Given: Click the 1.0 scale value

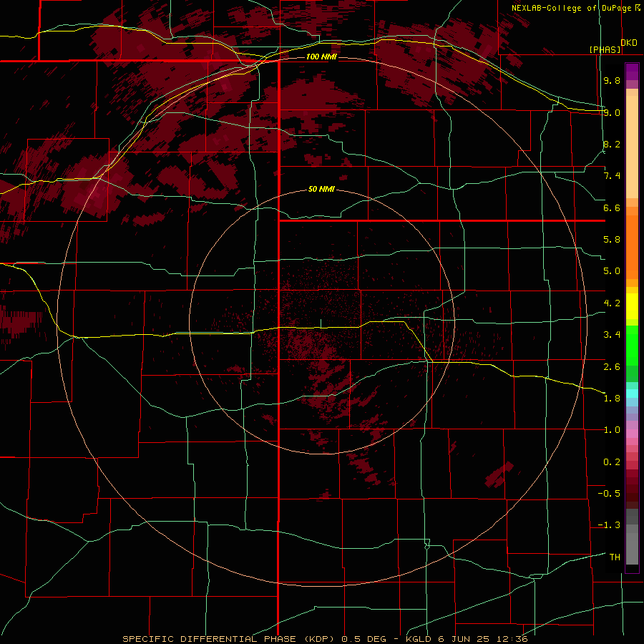Looking at the screenshot, I should [612, 430].
